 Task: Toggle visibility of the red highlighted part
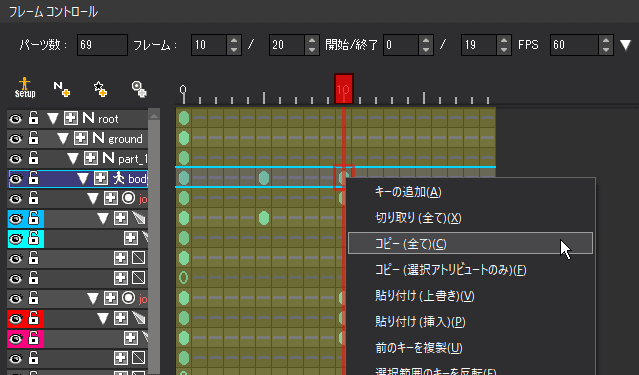[16, 318]
